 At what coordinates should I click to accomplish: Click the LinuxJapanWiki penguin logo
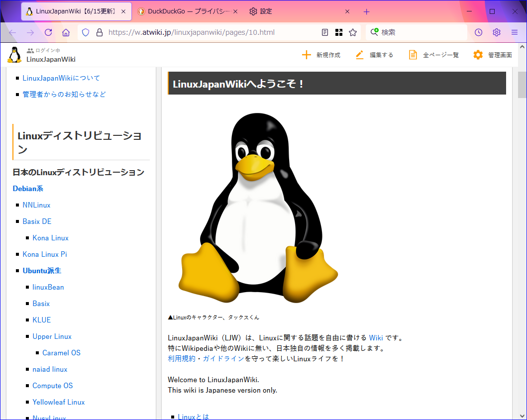14,55
